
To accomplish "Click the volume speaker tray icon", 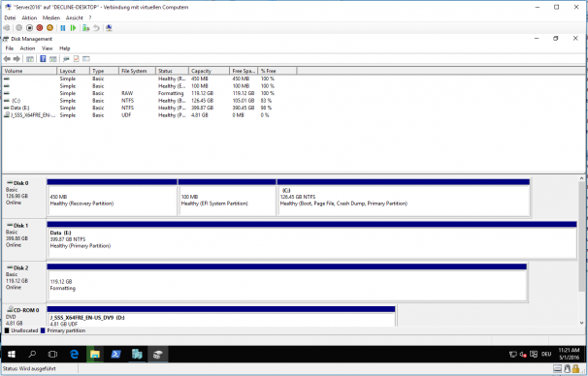I will 523,355.
